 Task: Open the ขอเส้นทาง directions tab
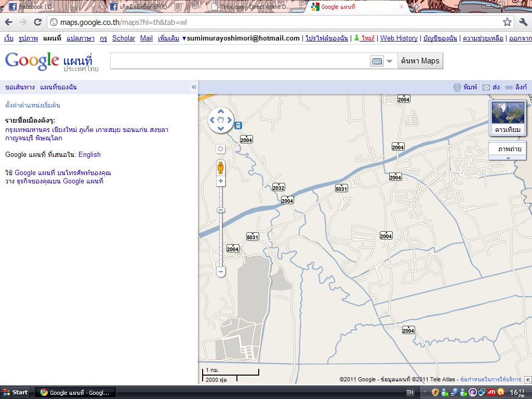20,87
